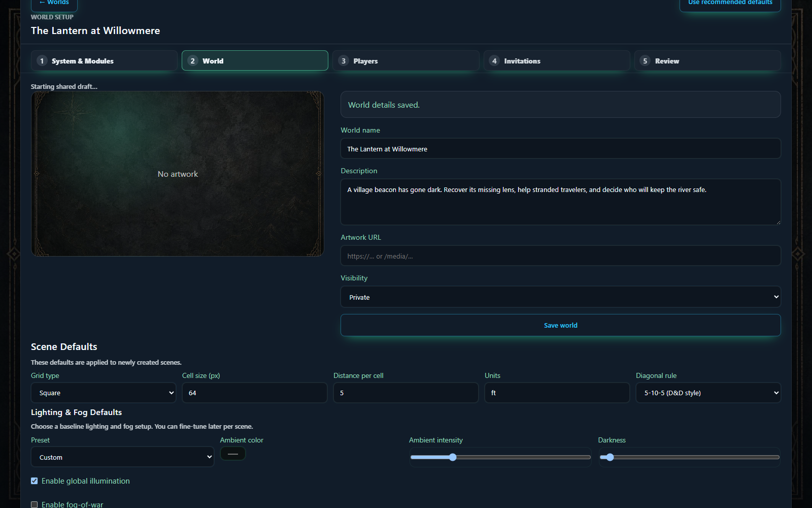812x508 pixels.
Task: Click the Save world button
Action: (x=561, y=325)
